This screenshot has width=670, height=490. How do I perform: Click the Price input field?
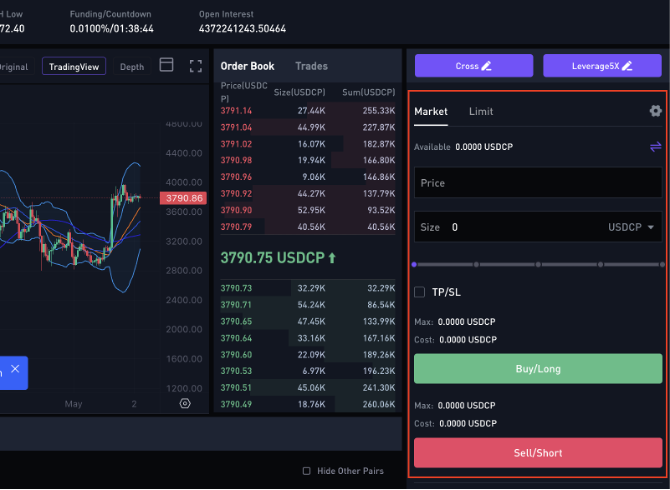(x=537, y=183)
